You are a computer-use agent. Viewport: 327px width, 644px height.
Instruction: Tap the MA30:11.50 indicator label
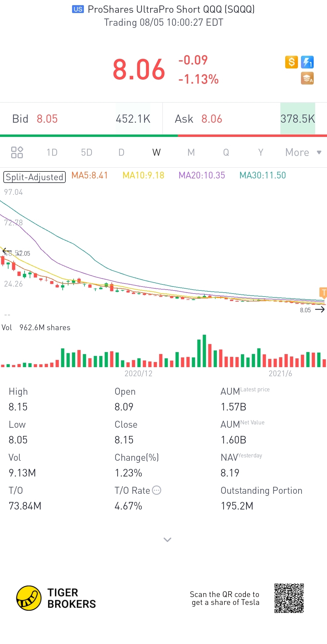[x=263, y=175]
